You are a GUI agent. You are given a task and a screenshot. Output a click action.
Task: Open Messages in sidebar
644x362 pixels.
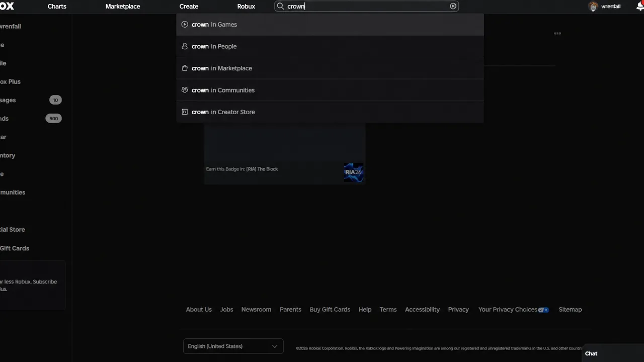tap(8, 100)
